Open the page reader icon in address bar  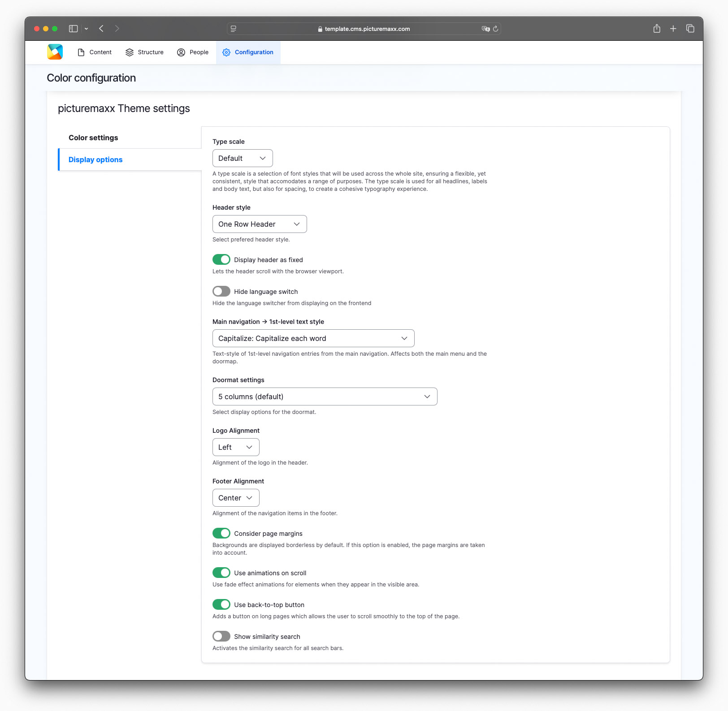(234, 29)
